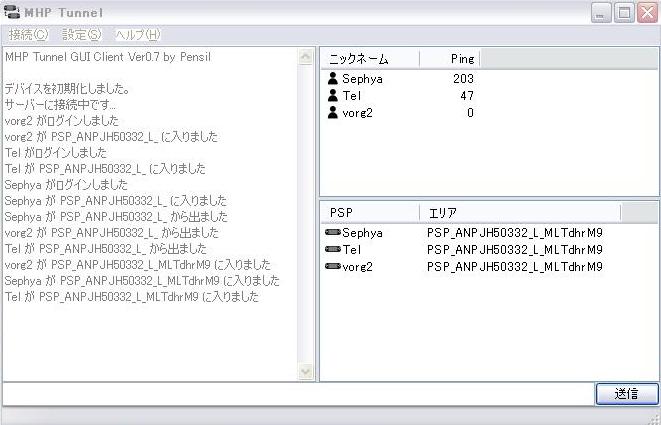Open the 接続(C) menu
The width and height of the screenshot is (661, 425).
28,35
